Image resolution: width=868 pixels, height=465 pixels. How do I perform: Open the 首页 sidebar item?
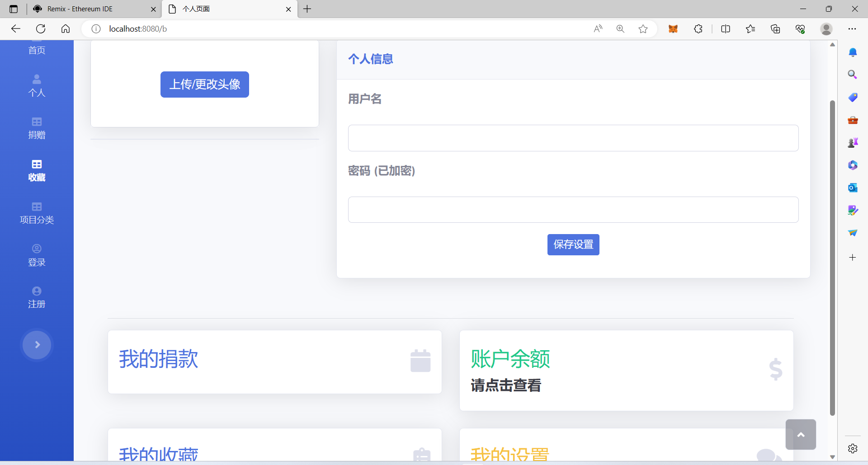tap(37, 50)
